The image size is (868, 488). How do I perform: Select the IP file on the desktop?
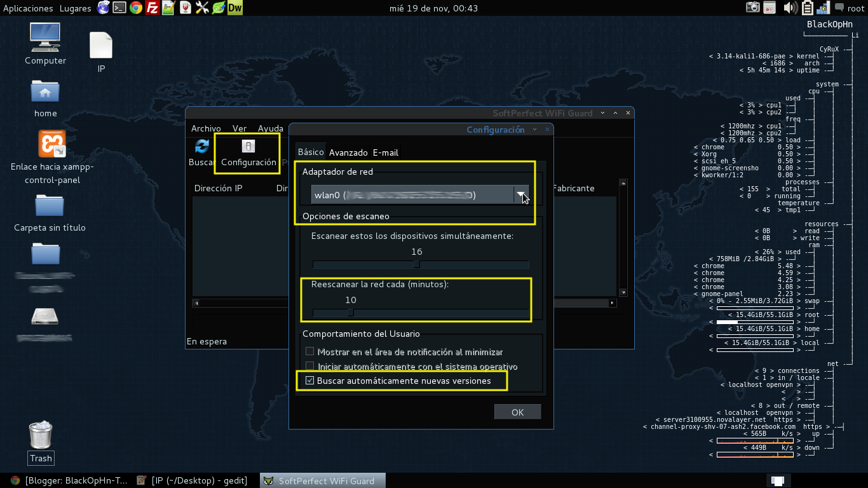(101, 52)
